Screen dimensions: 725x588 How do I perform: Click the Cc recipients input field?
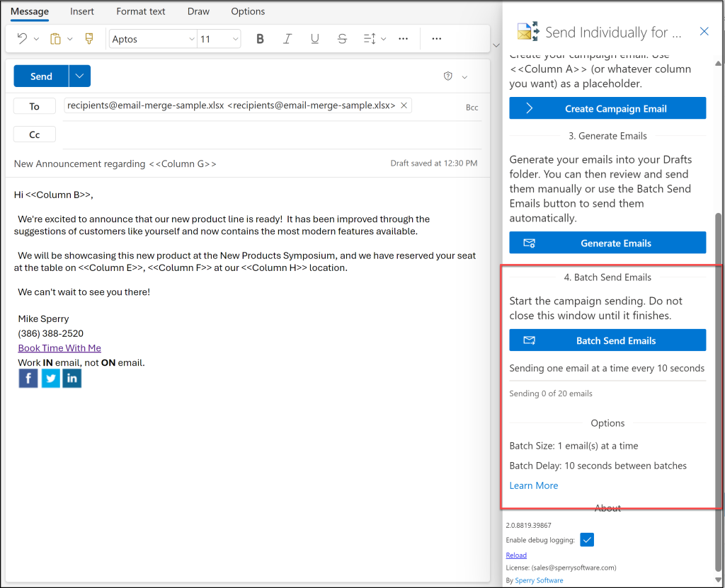(269, 135)
